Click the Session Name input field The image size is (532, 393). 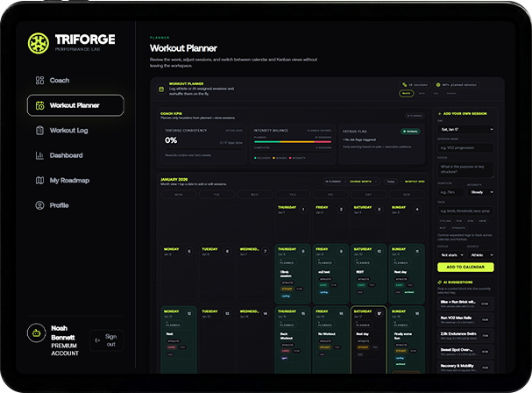click(465, 148)
